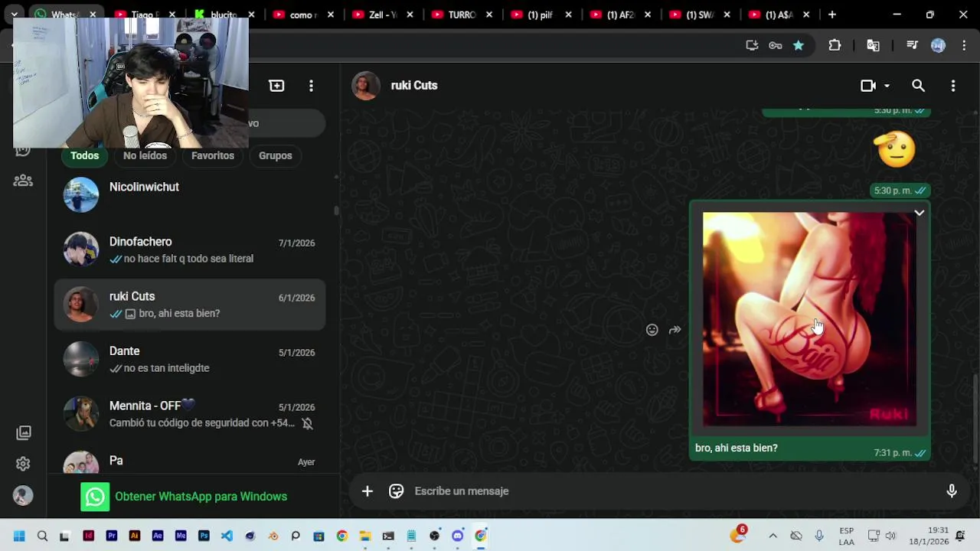This screenshot has width=980, height=551.
Task: Select the Grupos chat filter
Action: pyautogui.click(x=275, y=155)
